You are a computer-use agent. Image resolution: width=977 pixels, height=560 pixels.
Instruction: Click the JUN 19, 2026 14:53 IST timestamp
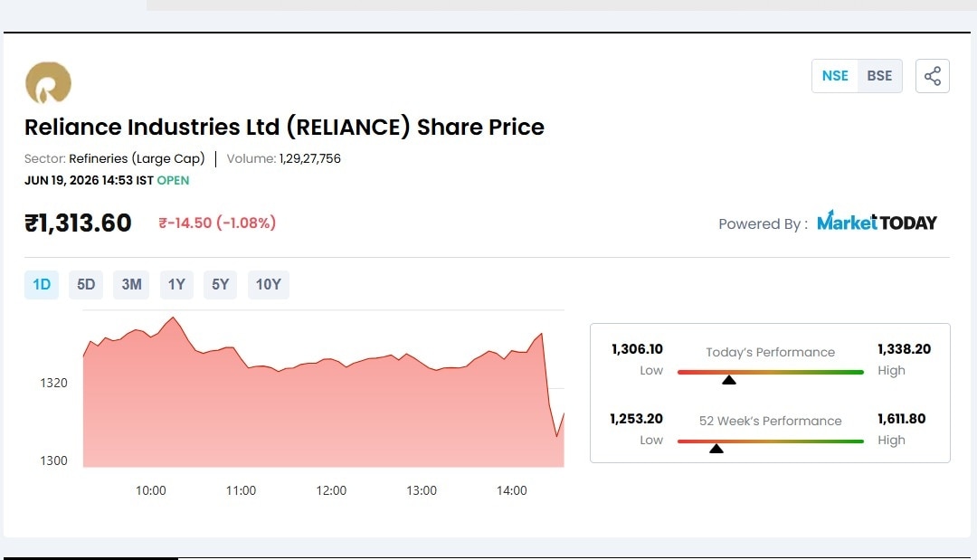(89, 181)
